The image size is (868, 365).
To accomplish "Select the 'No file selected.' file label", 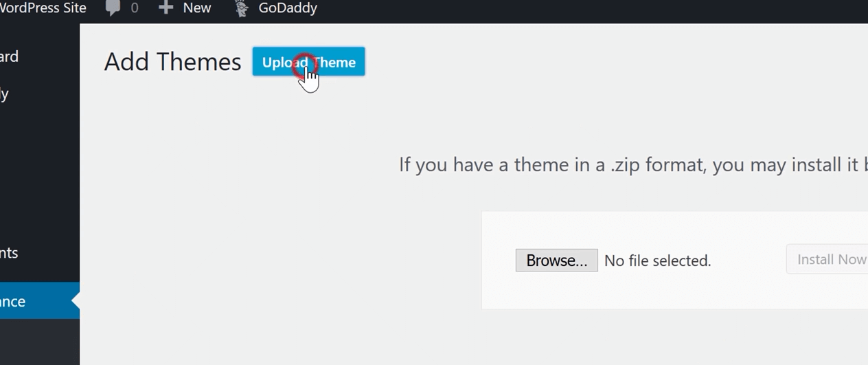I will point(658,261).
